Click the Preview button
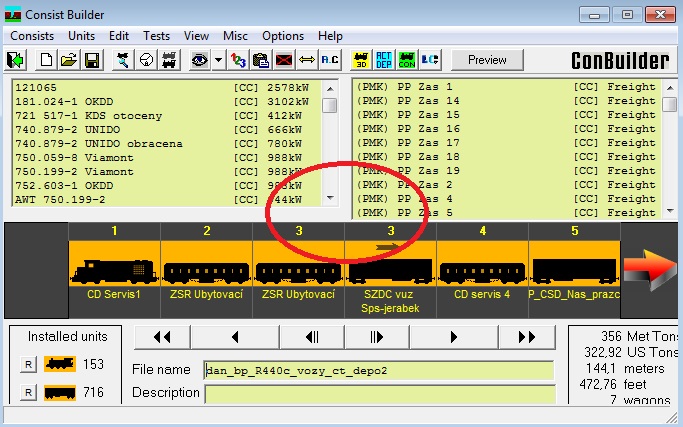 click(487, 60)
